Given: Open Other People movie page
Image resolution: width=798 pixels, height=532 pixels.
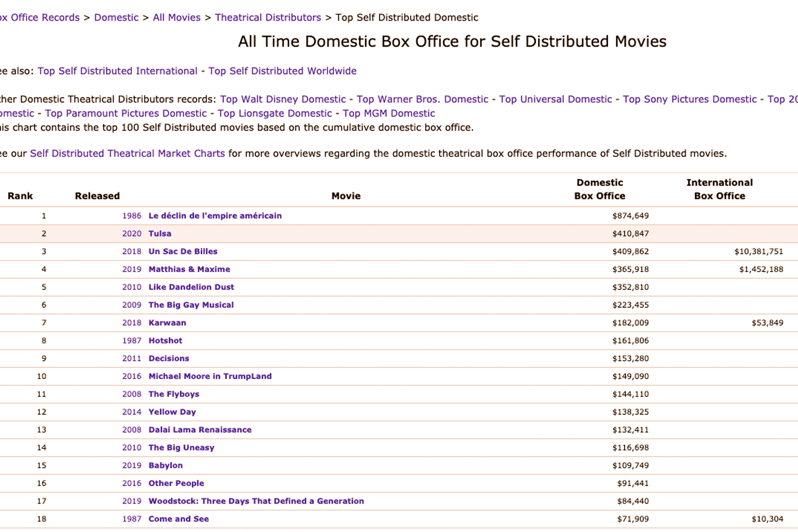Looking at the screenshot, I should coord(176,483).
